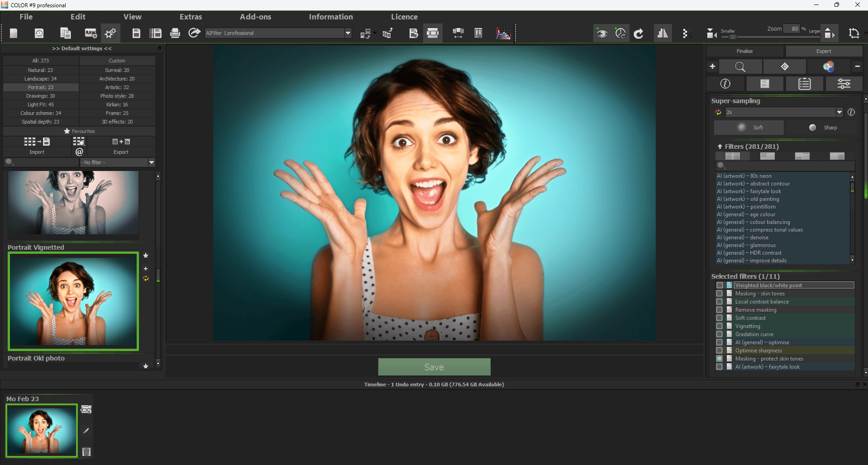Select the Portrait Vignetted preset thumbnail
This screenshot has width=868, height=465.
73,301
